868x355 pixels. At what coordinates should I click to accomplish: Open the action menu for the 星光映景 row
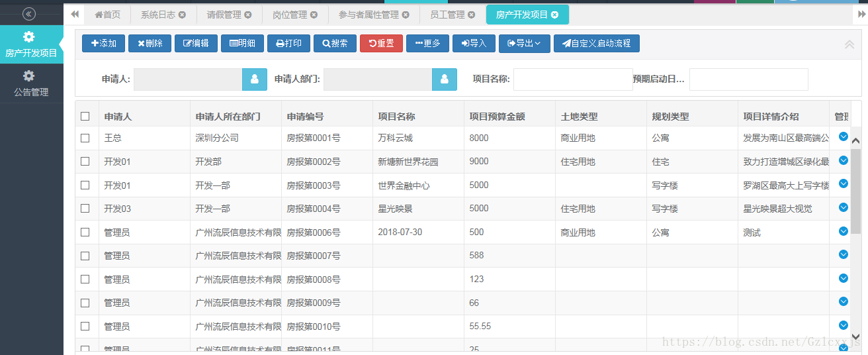click(x=844, y=207)
